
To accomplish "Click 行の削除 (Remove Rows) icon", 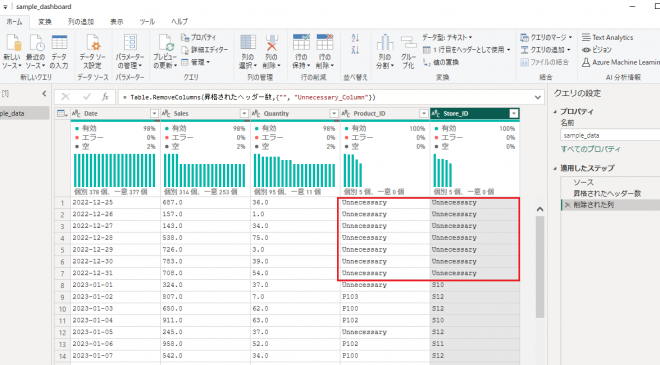I will 325,43.
